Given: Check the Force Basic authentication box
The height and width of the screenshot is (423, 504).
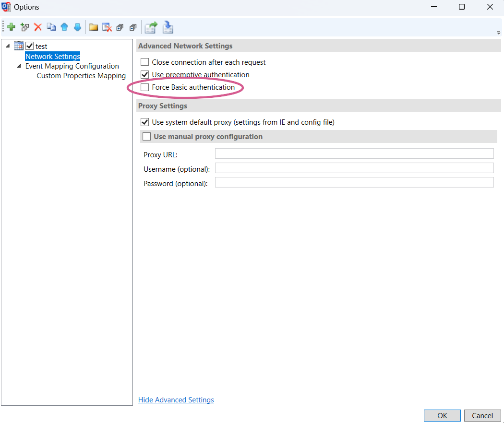Looking at the screenshot, I should 144,87.
